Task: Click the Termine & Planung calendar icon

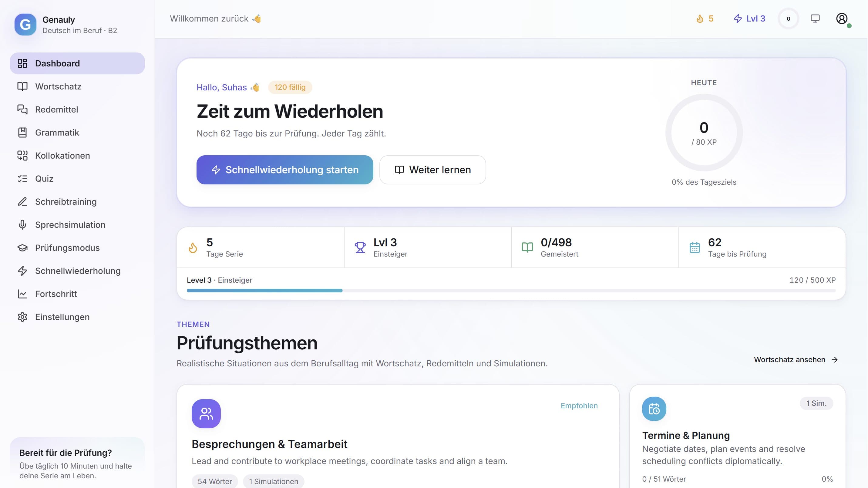Action: (x=654, y=409)
